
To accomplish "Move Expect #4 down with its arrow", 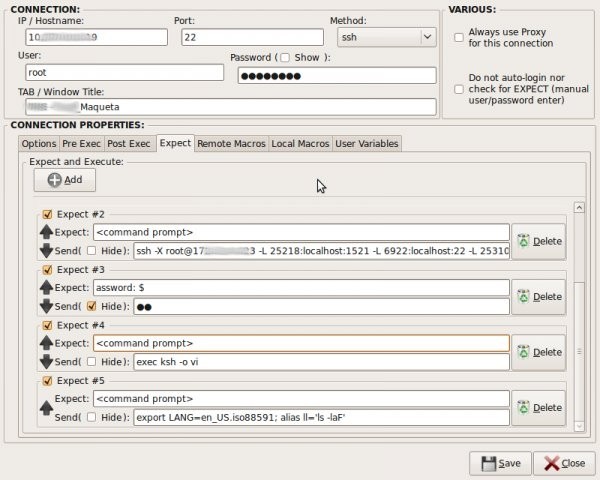I will pyautogui.click(x=46, y=362).
